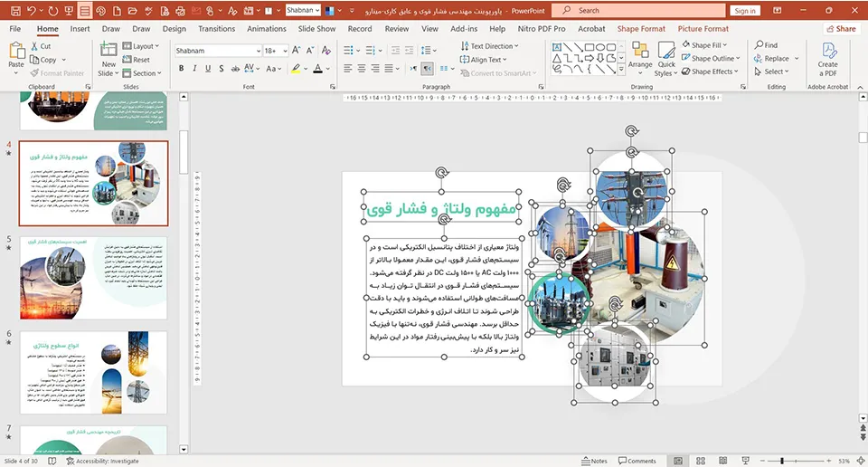Insert a New Slide
868x467 pixels.
108,59
